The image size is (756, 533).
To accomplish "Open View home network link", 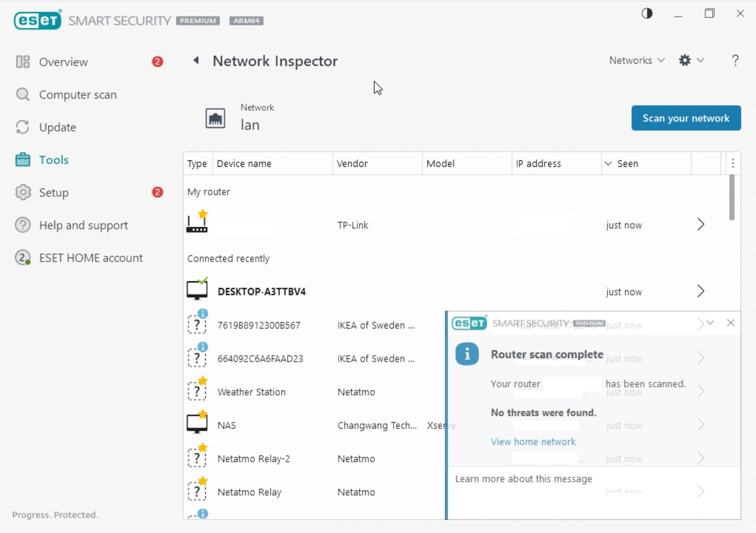I will point(533,441).
